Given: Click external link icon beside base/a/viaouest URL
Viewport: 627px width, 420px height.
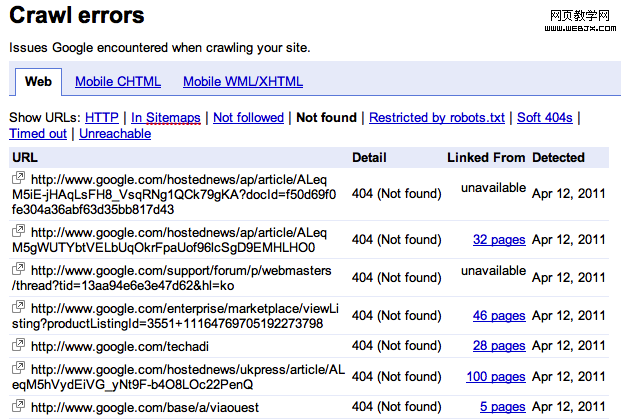Looking at the screenshot, I should (18, 406).
